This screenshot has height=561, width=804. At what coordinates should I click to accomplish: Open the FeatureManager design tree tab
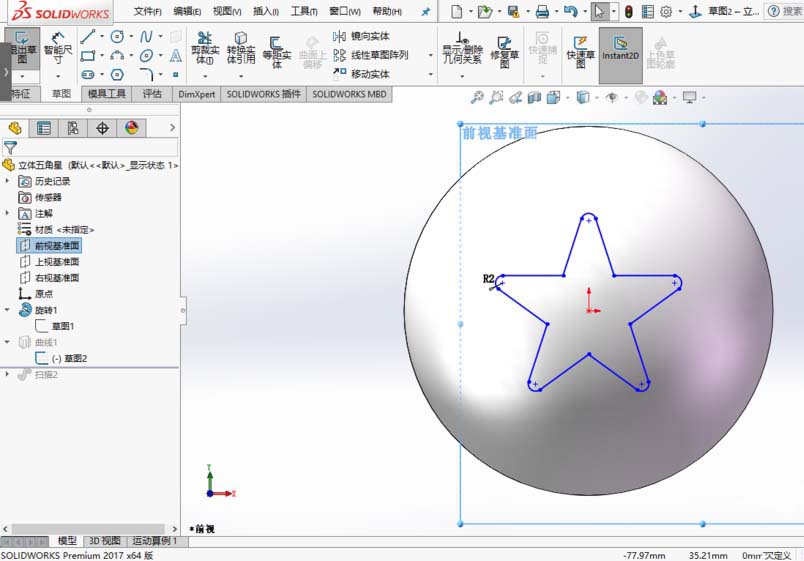tap(14, 128)
